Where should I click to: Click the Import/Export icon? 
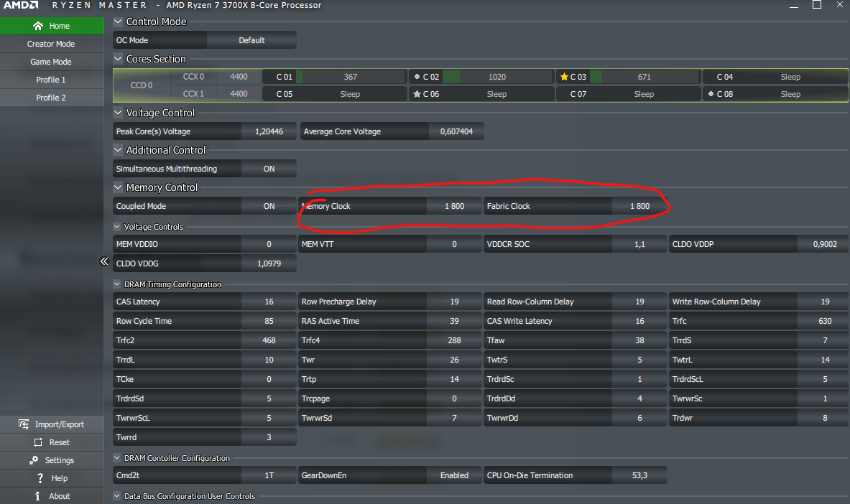(23, 424)
